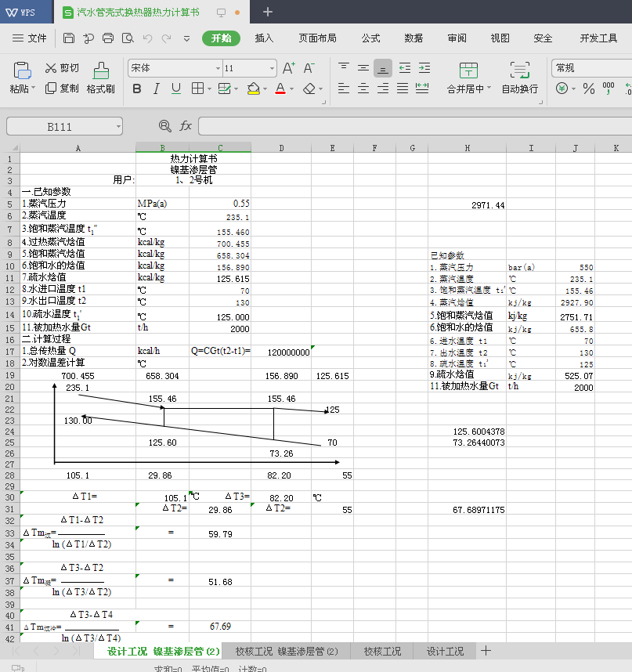Click the Paste clipboard icon
The height and width of the screenshot is (672, 632).
pyautogui.click(x=22, y=70)
